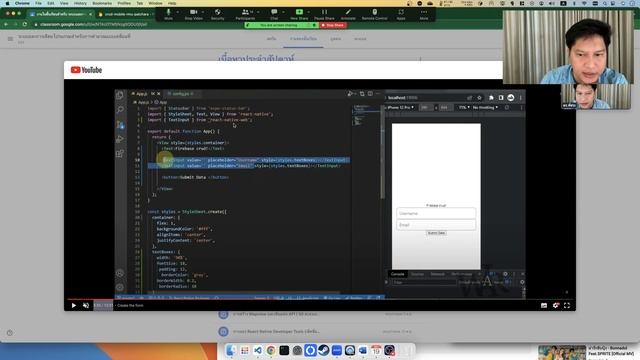Toggle YouTube subtitles/captions
640x360 pixels.
click(544, 305)
